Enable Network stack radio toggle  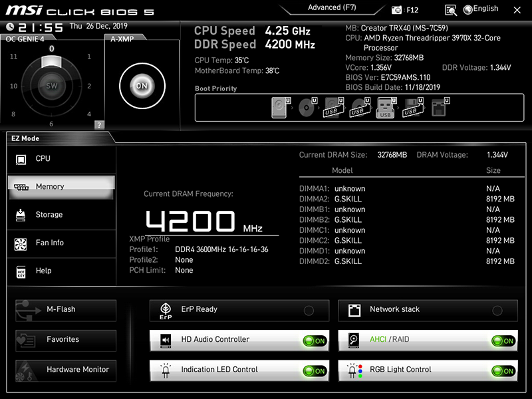pos(497,311)
